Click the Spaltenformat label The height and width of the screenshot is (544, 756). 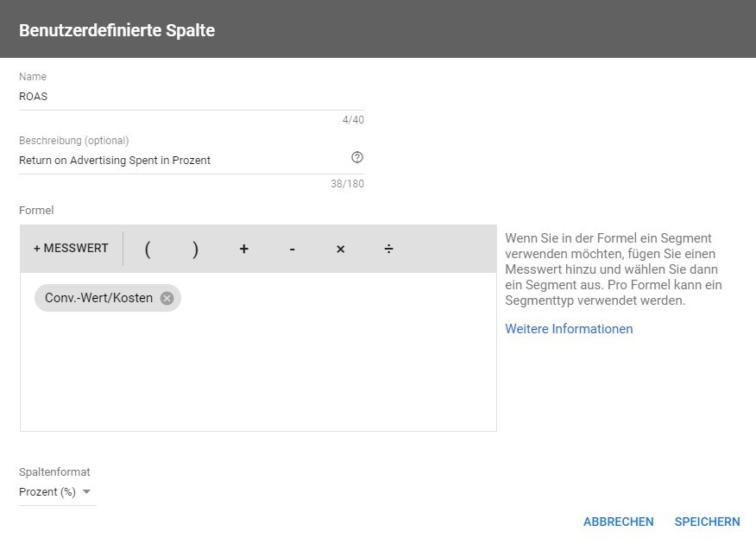pos(54,471)
